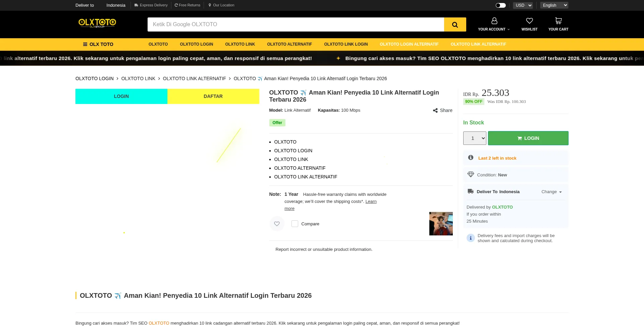Screen dimensions: 644x333
Task: Click the Share icon
Action: tap(435, 110)
